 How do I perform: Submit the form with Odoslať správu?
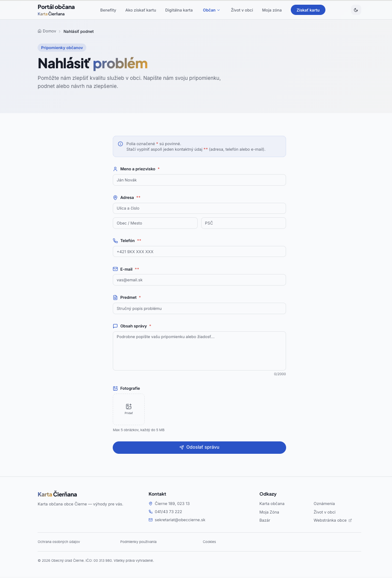pyautogui.click(x=199, y=447)
